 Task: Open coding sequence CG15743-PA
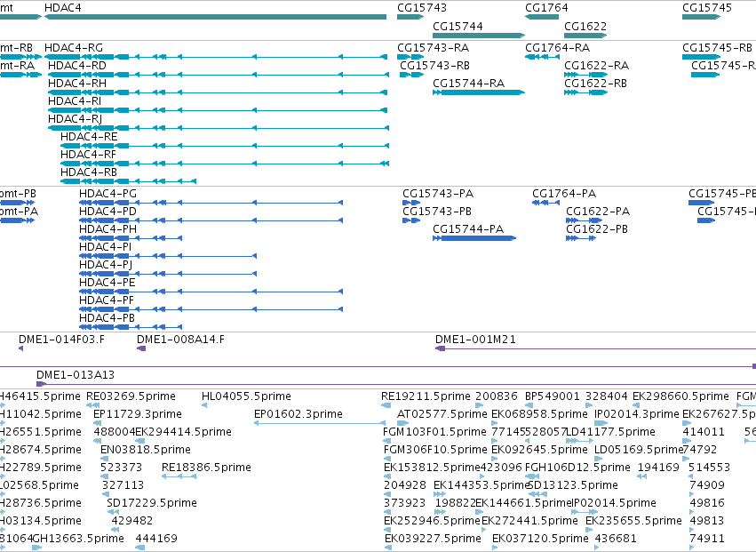coord(411,203)
